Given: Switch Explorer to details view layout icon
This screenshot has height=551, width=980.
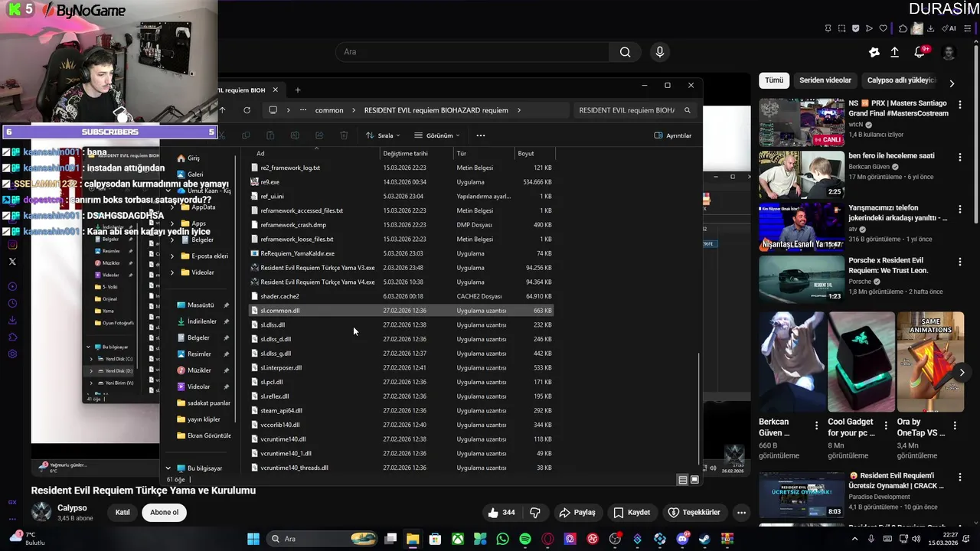Looking at the screenshot, I should click(682, 480).
